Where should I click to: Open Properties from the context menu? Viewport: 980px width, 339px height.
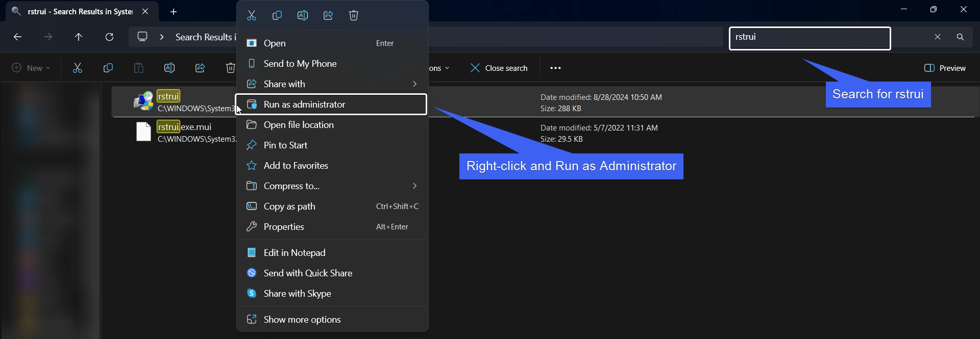click(332, 227)
